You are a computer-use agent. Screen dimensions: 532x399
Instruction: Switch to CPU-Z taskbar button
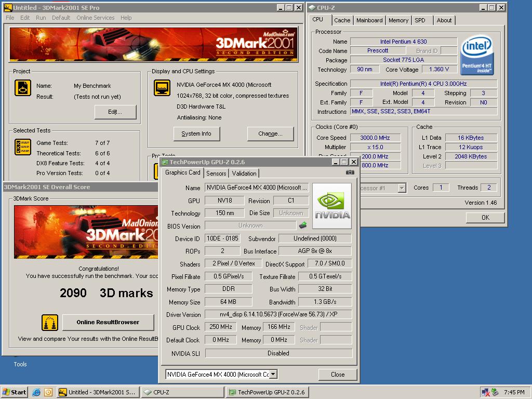[182, 392]
